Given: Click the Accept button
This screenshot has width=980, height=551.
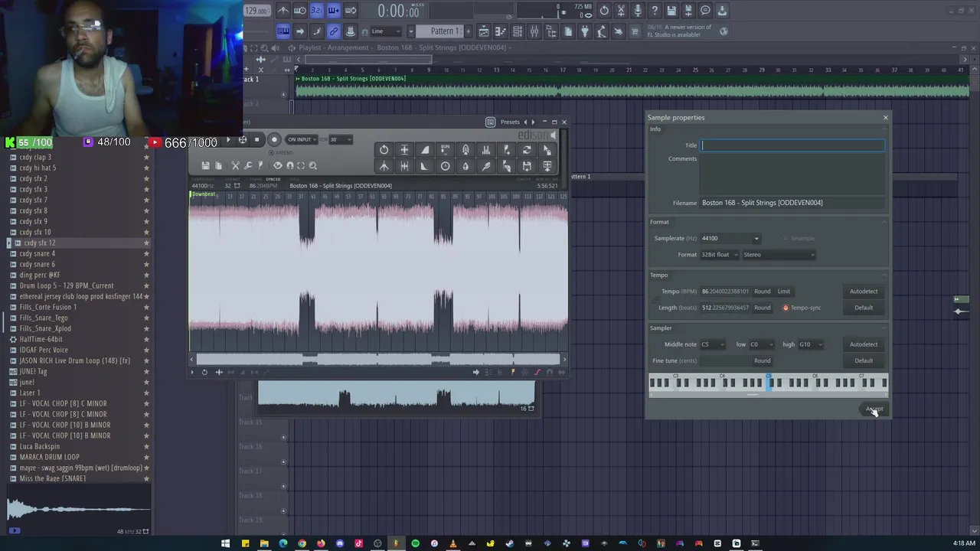Looking at the screenshot, I should point(874,409).
